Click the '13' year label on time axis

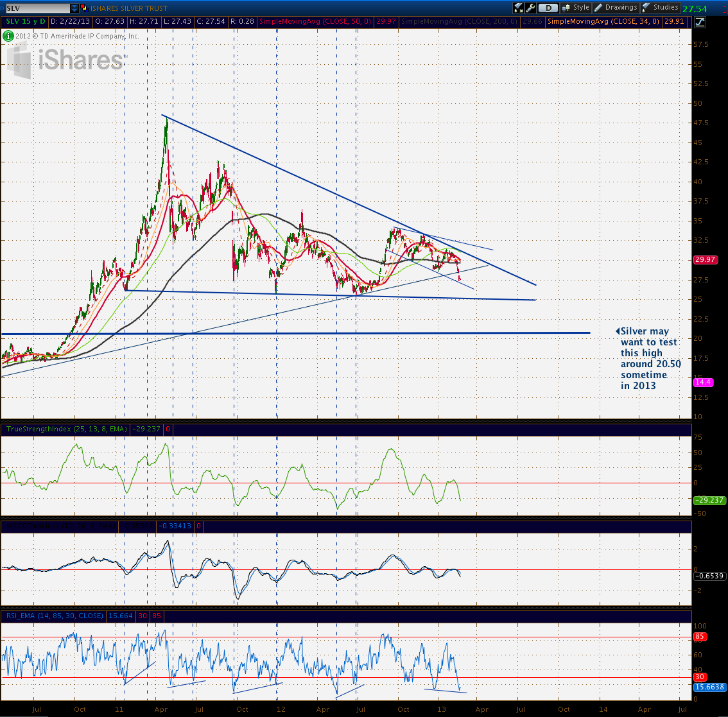442,709
